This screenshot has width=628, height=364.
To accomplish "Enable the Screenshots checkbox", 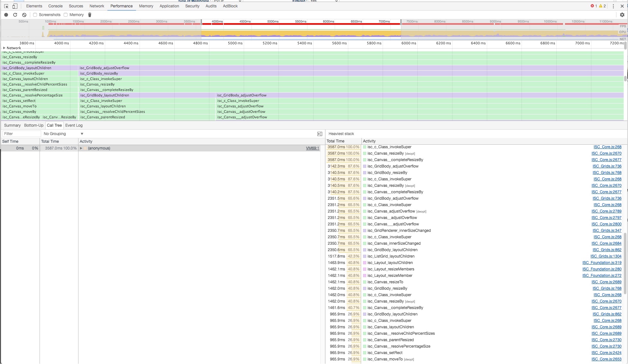I will (35, 15).
